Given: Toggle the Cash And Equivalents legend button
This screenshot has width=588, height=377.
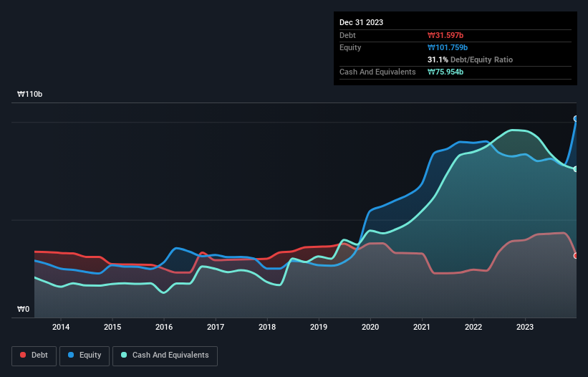Looking at the screenshot, I should click(165, 355).
